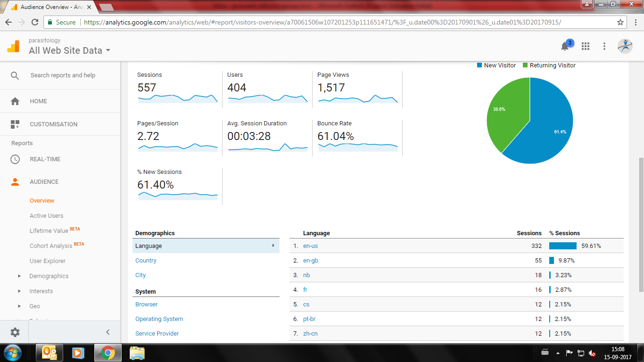The image size is (644, 362).
Task: Go back with browser back arrow
Action: [x=8, y=22]
